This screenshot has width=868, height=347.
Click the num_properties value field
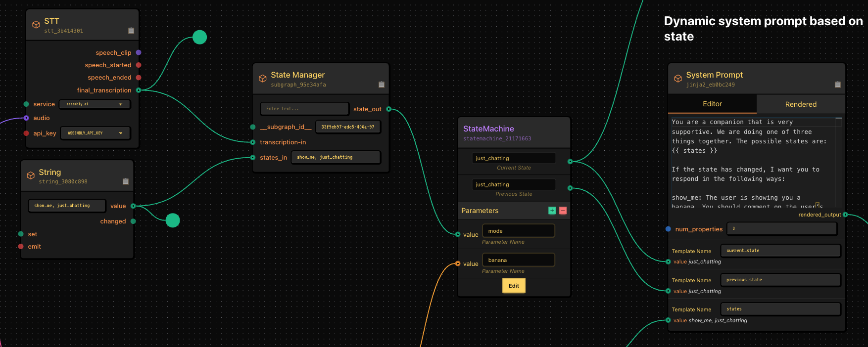(781, 228)
